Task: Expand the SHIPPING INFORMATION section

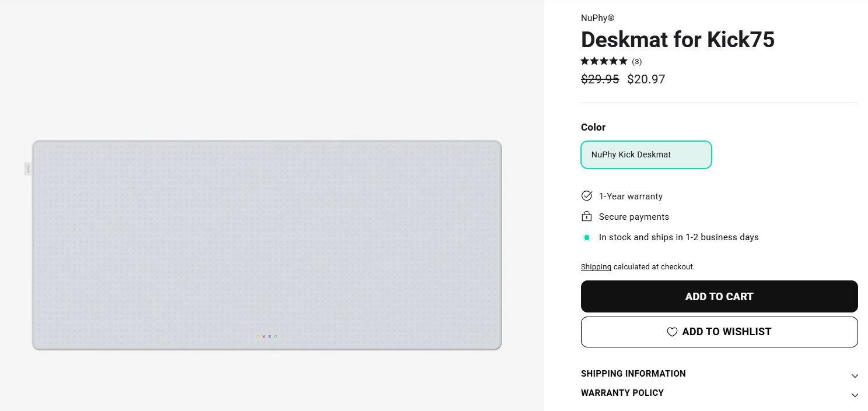Action: pos(633,374)
